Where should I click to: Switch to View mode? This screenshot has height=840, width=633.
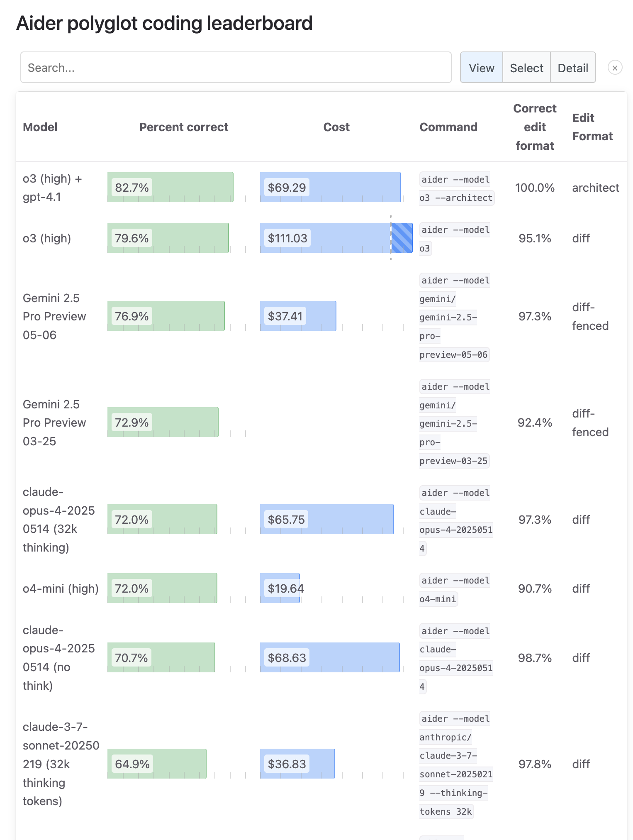pyautogui.click(x=482, y=68)
